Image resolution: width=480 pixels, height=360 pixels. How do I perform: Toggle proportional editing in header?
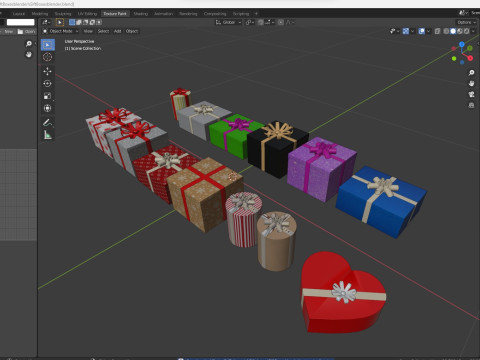tap(281, 22)
